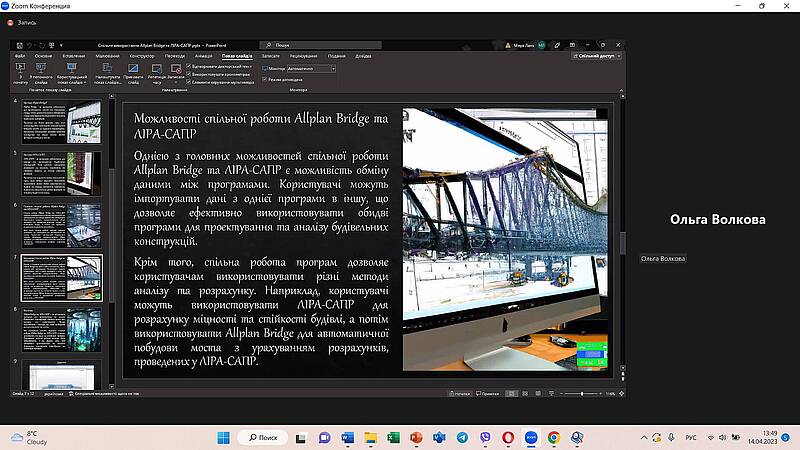Toggle Use Timings checkbox
The width and height of the screenshot is (800, 450).
coord(189,74)
